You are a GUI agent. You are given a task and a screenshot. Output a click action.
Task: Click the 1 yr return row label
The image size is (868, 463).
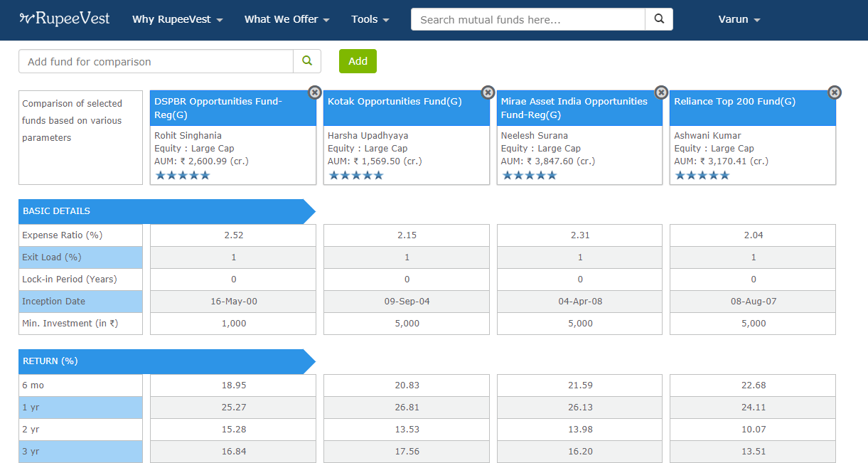(80, 407)
